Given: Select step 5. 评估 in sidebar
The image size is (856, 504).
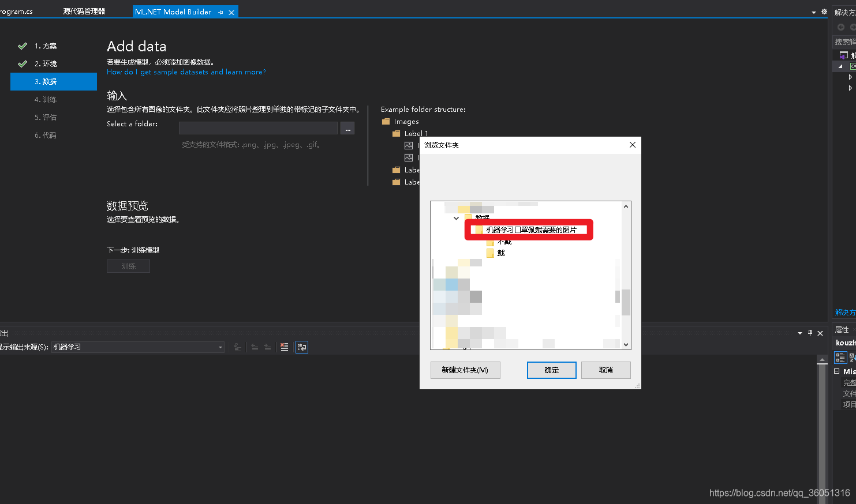Looking at the screenshot, I should click(x=46, y=118).
